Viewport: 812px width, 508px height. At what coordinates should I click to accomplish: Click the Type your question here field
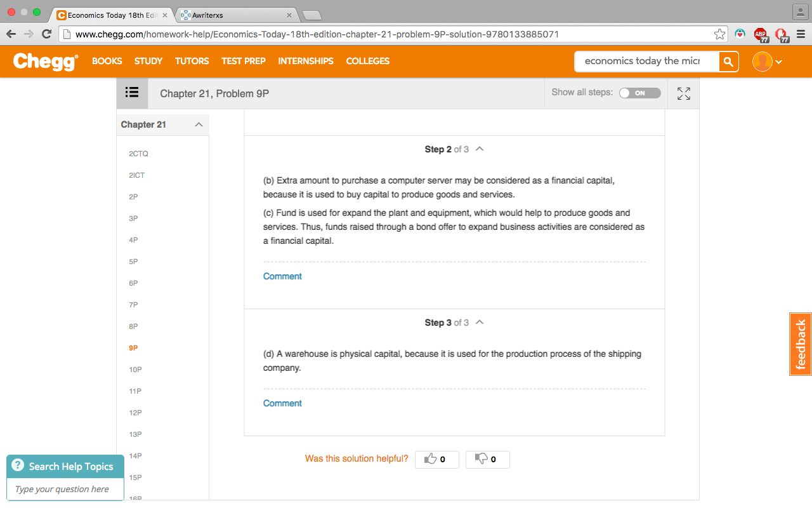pos(62,489)
